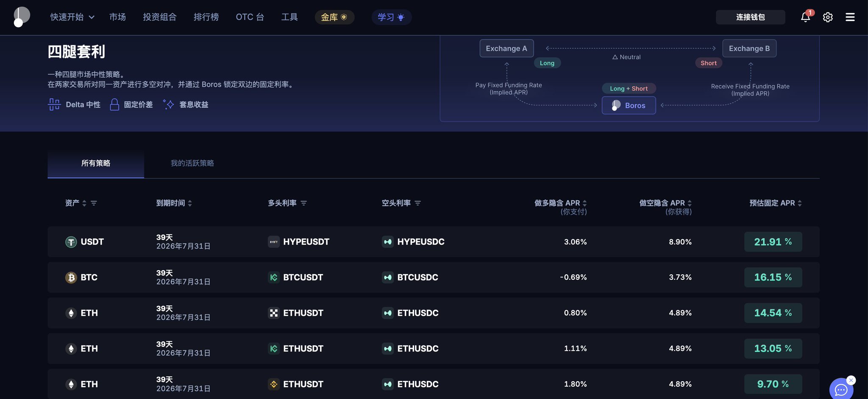Click the 连接钱包 button
The width and height of the screenshot is (868, 399).
pyautogui.click(x=751, y=17)
